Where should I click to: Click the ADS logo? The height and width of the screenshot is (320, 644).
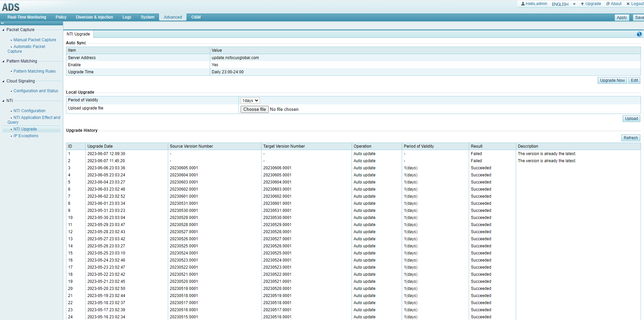click(x=11, y=7)
